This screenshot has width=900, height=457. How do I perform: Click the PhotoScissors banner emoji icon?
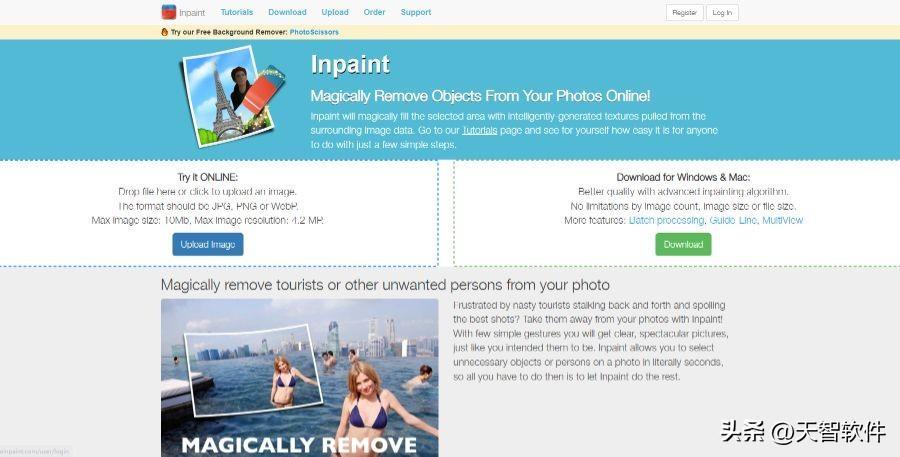[x=165, y=32]
